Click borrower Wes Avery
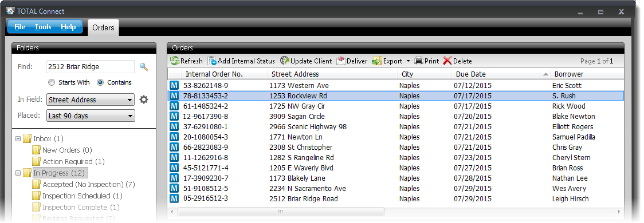644x223 pixels. 569,189
